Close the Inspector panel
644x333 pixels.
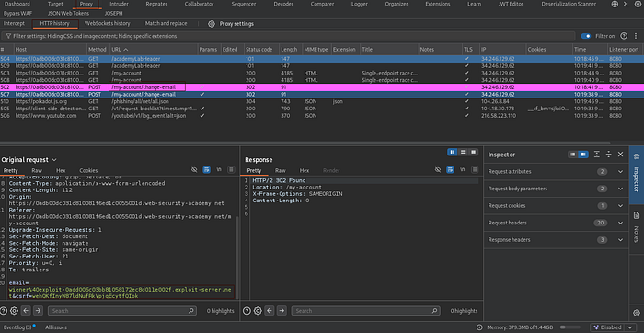tap(621, 155)
